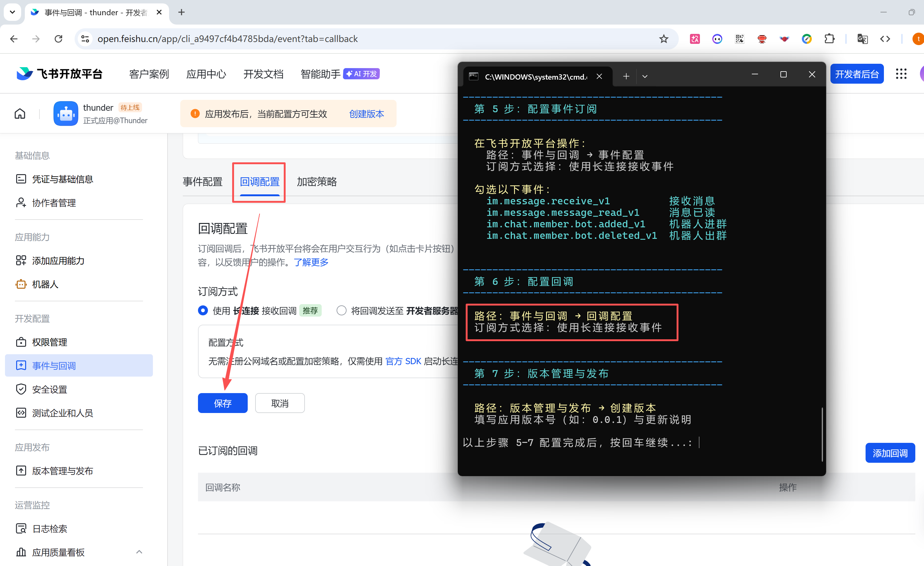Select send callback to developer server option
Viewport: 924px width, 566px height.
tap(341, 310)
